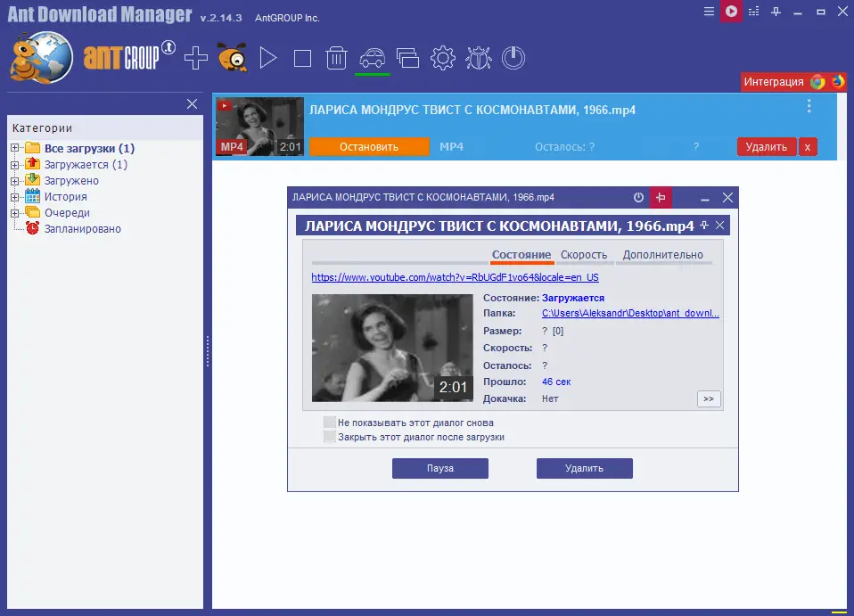Click the red play icon in title bar
Image resolution: width=854 pixels, height=616 pixels.
click(731, 12)
